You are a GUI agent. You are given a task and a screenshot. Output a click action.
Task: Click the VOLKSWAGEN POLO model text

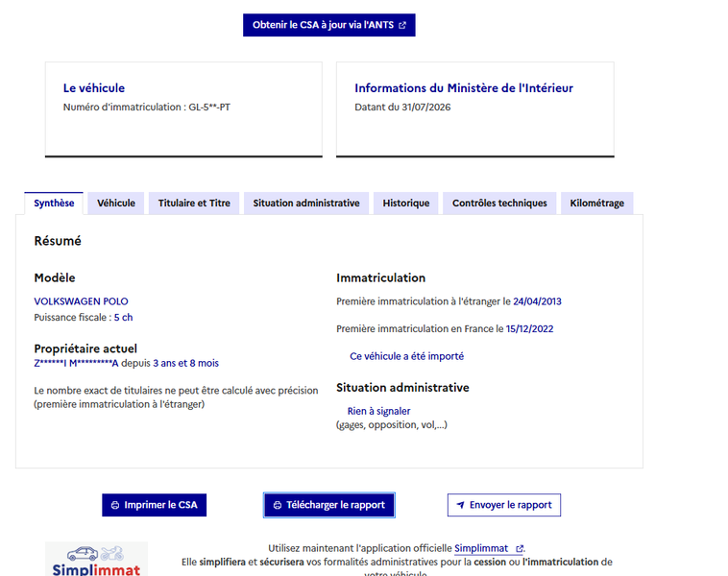click(x=82, y=301)
